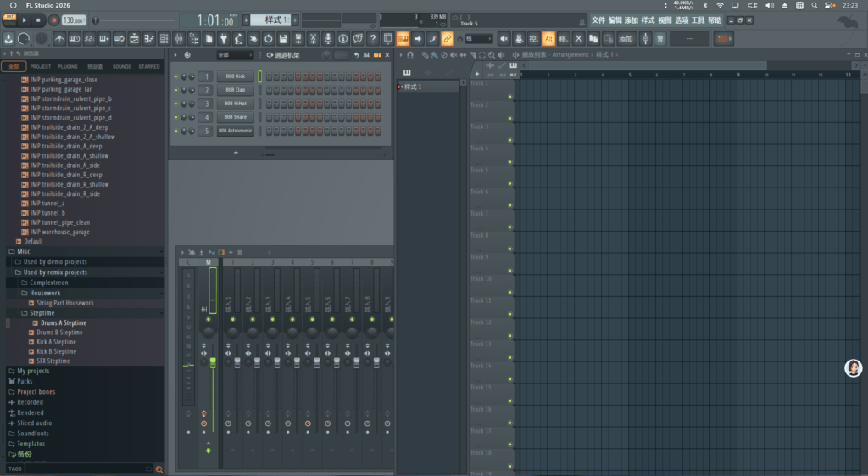Click the question mark help icon
Image resolution: width=868 pixels, height=476 pixels.
373,39
